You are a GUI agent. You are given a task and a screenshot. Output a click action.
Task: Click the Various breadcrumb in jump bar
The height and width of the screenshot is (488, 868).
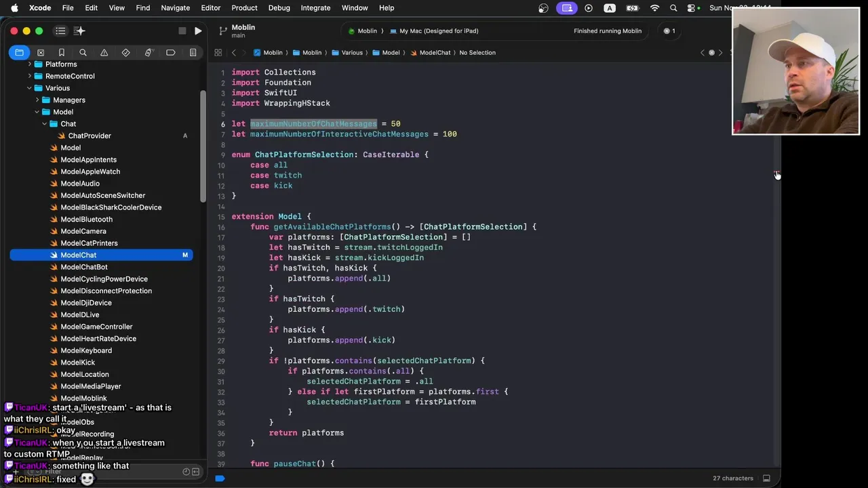347,52
